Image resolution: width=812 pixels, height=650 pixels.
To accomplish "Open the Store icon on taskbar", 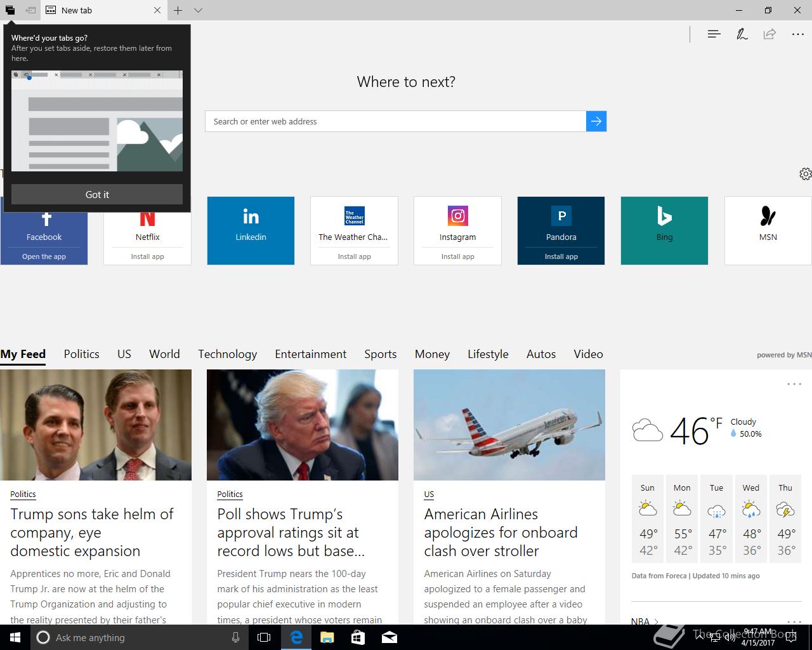I will [x=358, y=637].
